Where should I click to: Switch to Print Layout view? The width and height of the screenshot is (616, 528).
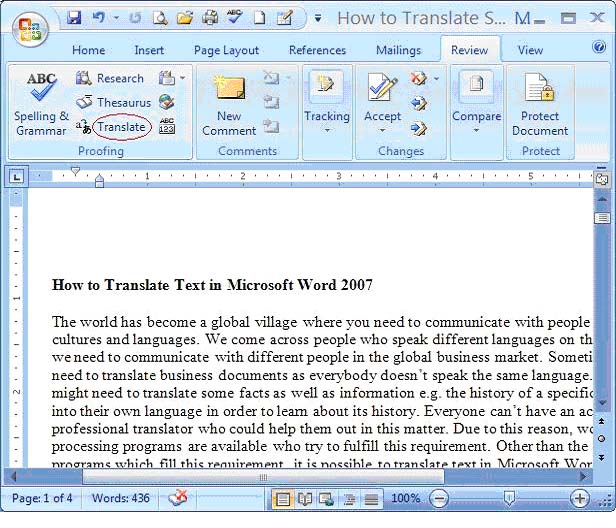click(x=282, y=499)
